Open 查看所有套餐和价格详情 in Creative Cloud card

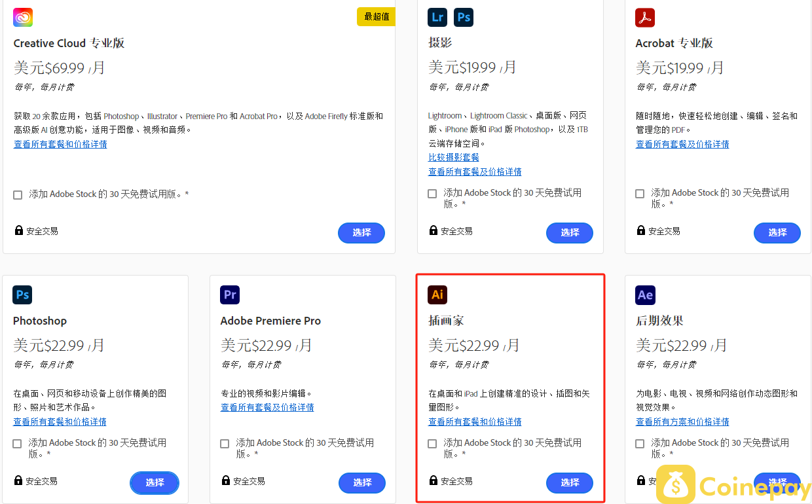click(60, 144)
